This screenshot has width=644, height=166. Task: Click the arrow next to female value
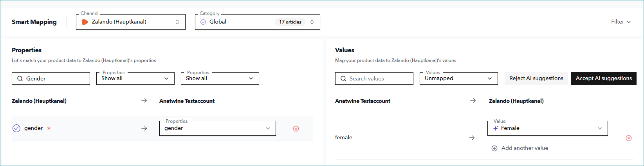point(472,138)
